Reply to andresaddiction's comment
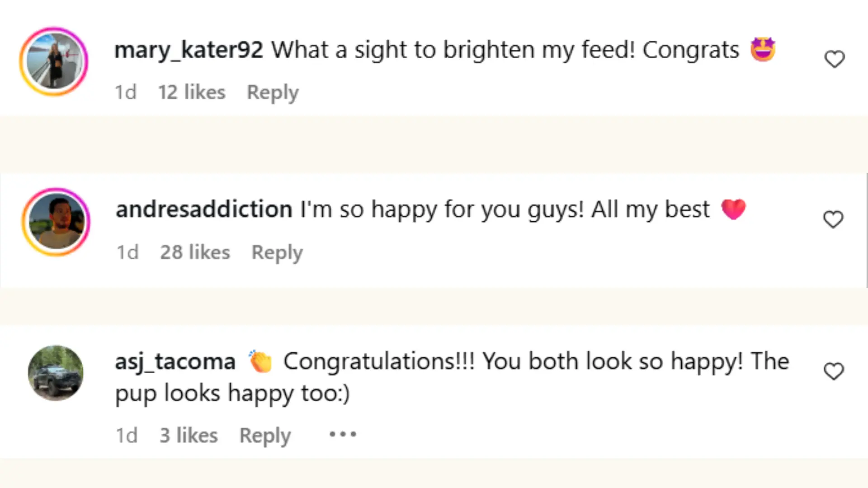868x488 pixels. (x=277, y=252)
